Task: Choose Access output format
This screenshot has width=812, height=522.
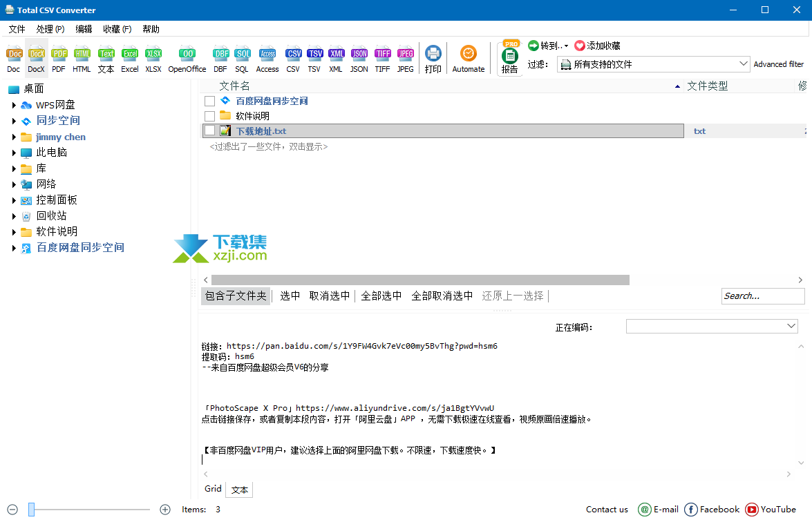Action: [x=267, y=59]
